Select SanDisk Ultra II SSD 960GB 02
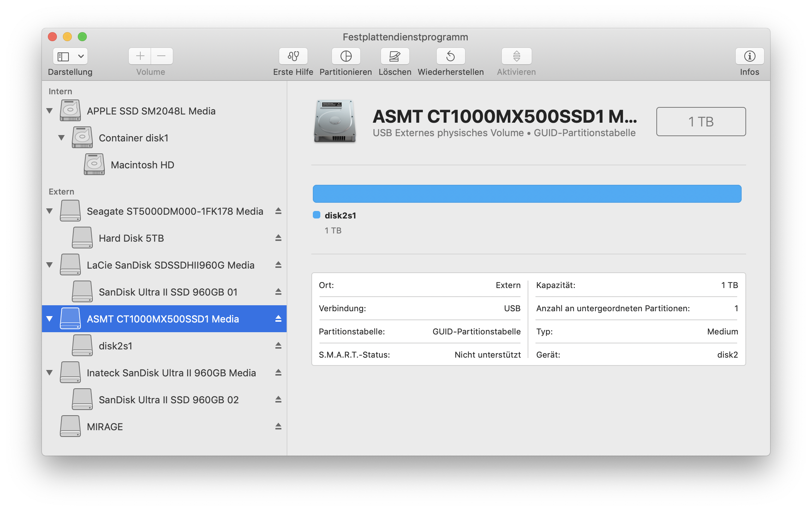Image resolution: width=812 pixels, height=511 pixels. pos(164,400)
